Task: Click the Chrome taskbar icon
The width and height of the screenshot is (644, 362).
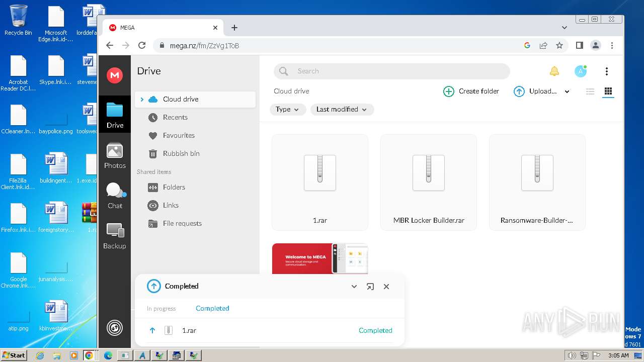Action: (89, 355)
